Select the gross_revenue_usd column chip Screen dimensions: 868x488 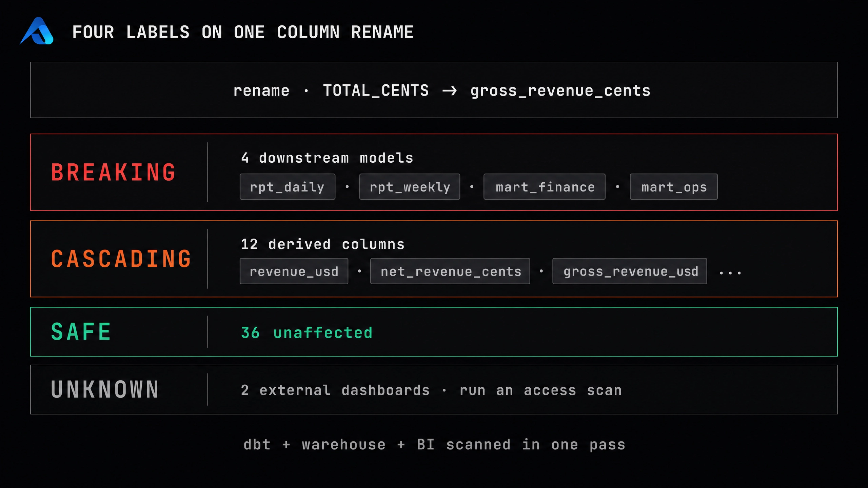[630, 271]
